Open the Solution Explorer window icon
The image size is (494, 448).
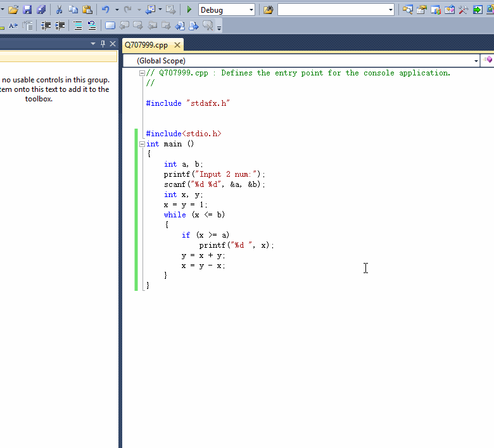[408, 10]
